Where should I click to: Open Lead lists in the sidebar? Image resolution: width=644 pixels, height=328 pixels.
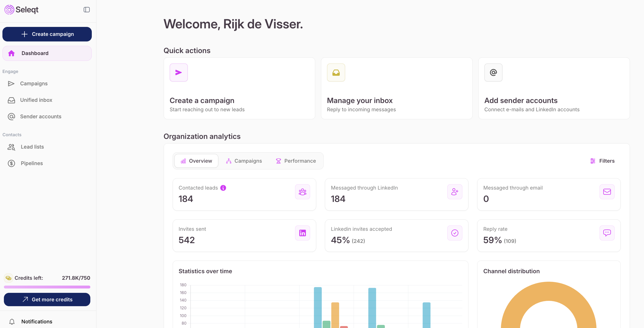[x=32, y=147]
